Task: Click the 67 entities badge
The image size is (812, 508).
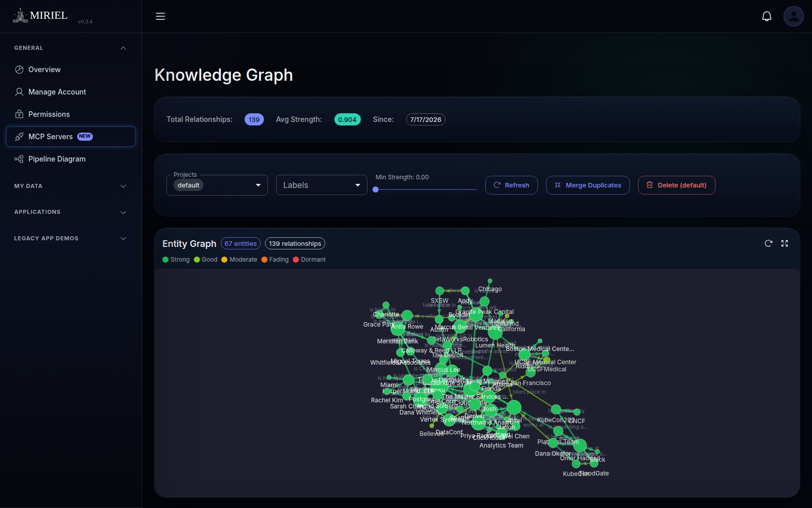Action: (241, 243)
